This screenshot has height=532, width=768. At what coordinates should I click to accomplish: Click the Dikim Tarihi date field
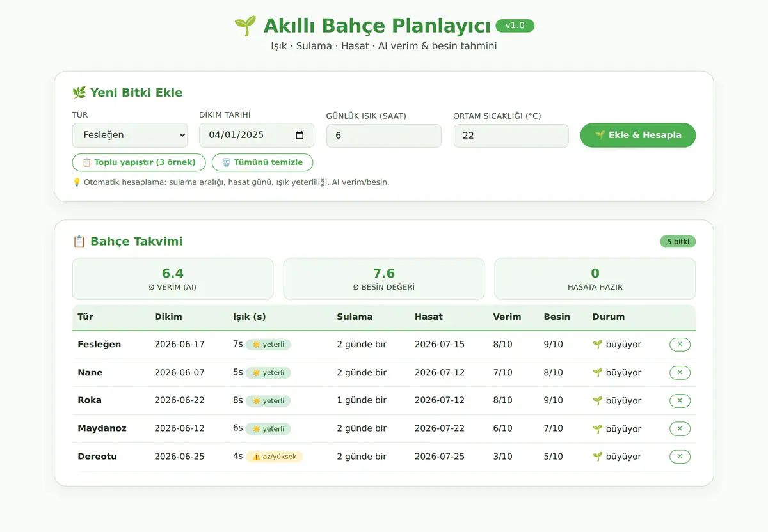click(257, 135)
